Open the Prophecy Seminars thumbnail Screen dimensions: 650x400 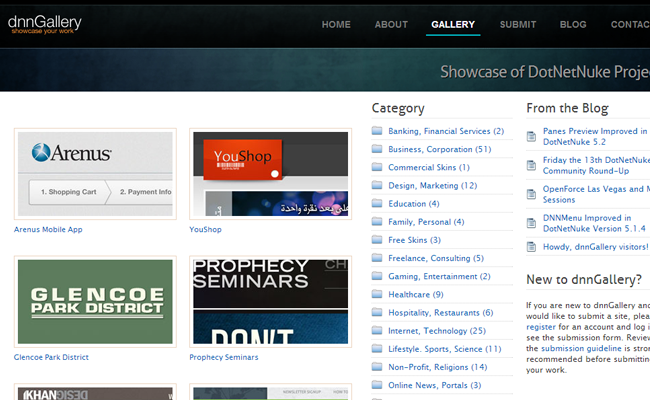[271, 301]
